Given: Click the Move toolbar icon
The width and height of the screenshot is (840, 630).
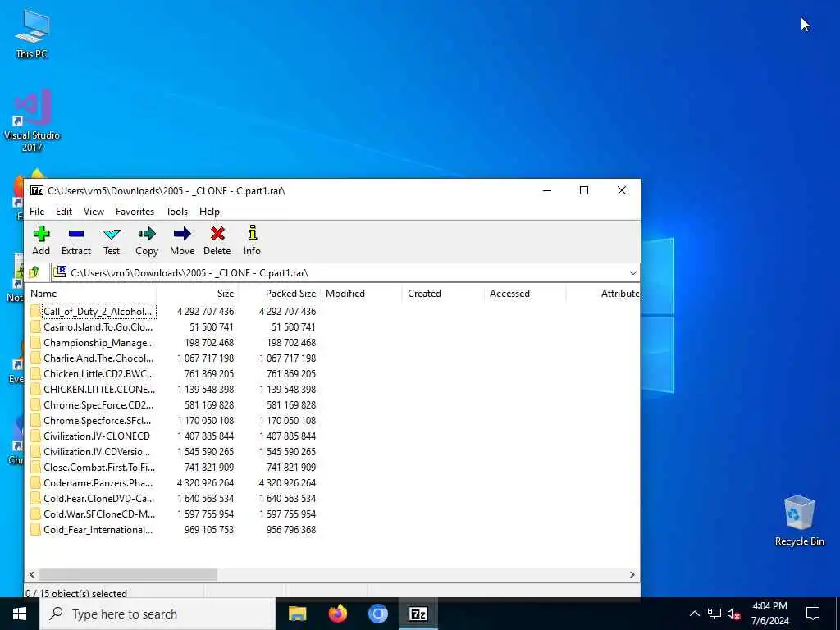Looking at the screenshot, I should coord(182,240).
